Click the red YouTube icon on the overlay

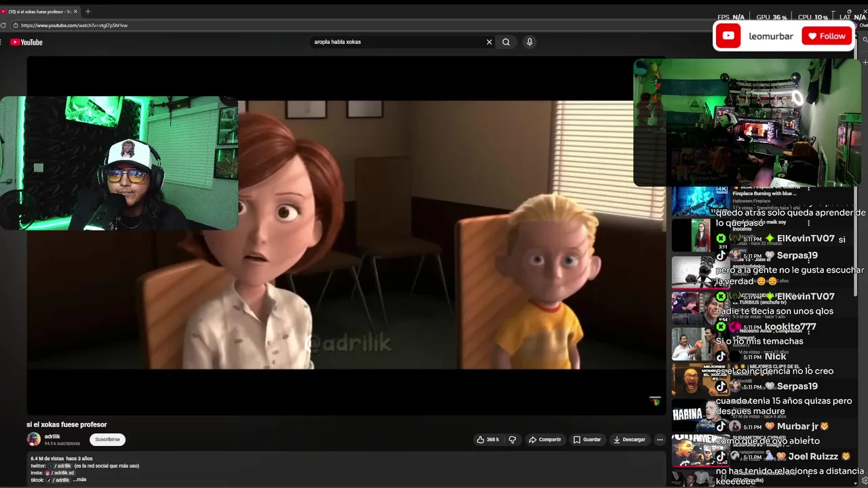728,36
